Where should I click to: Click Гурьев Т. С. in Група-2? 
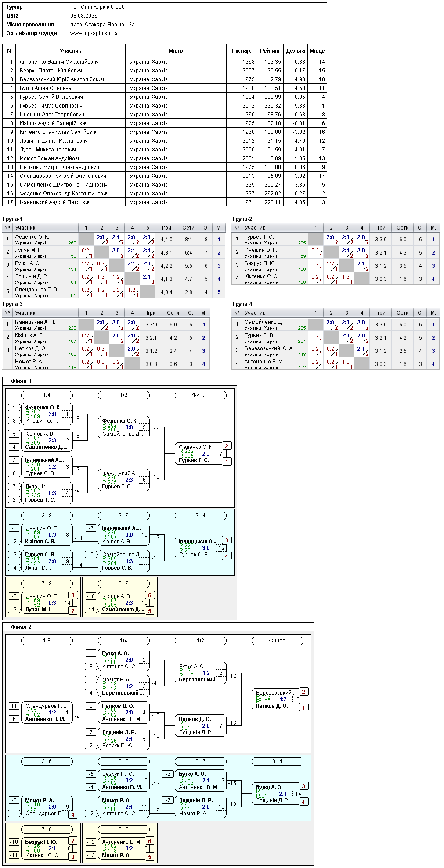tap(259, 237)
